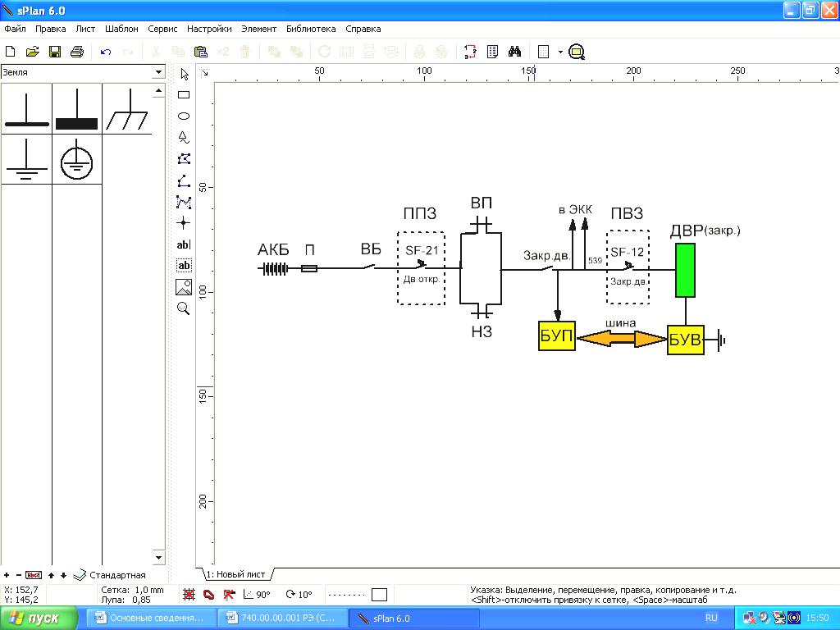Open the Лист menu
This screenshot has height=630, width=840.
[x=85, y=29]
